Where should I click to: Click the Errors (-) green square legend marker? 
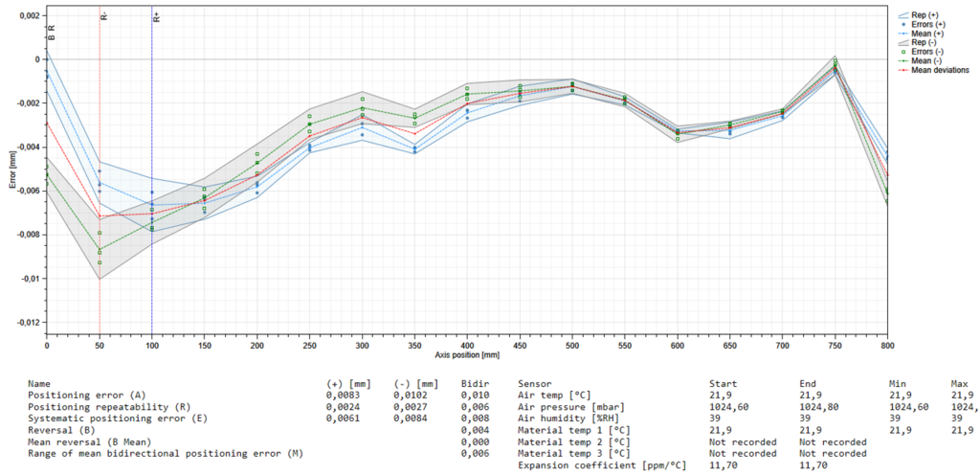(x=902, y=52)
